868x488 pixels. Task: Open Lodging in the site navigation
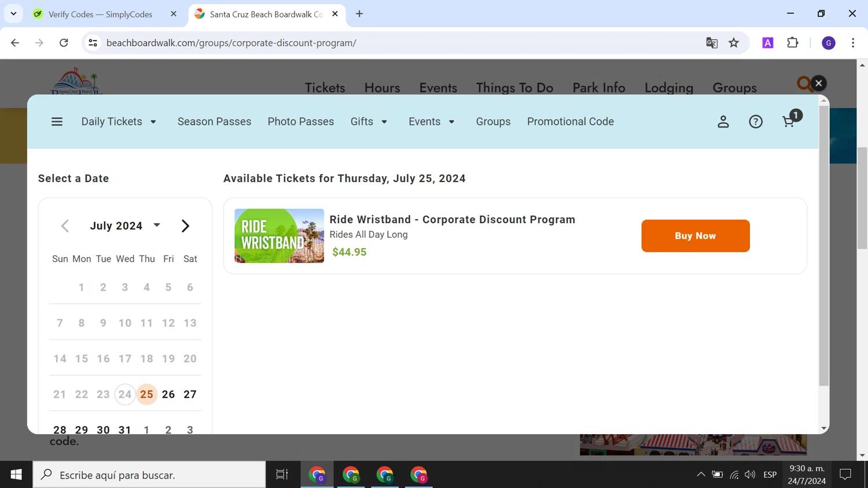click(x=669, y=87)
